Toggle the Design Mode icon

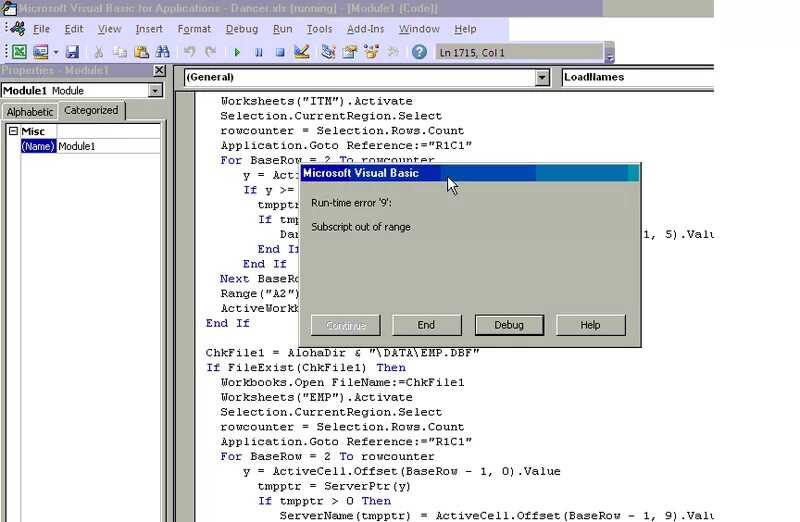(x=302, y=52)
